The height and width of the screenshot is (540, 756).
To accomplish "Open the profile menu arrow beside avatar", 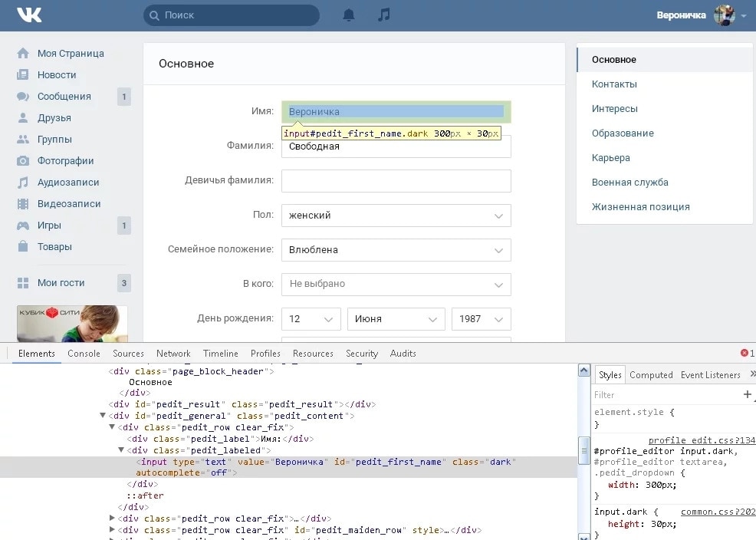I will click(744, 16).
